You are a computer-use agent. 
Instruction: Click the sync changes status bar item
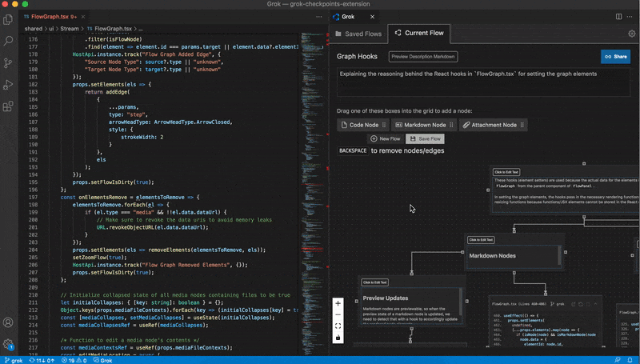42,360
